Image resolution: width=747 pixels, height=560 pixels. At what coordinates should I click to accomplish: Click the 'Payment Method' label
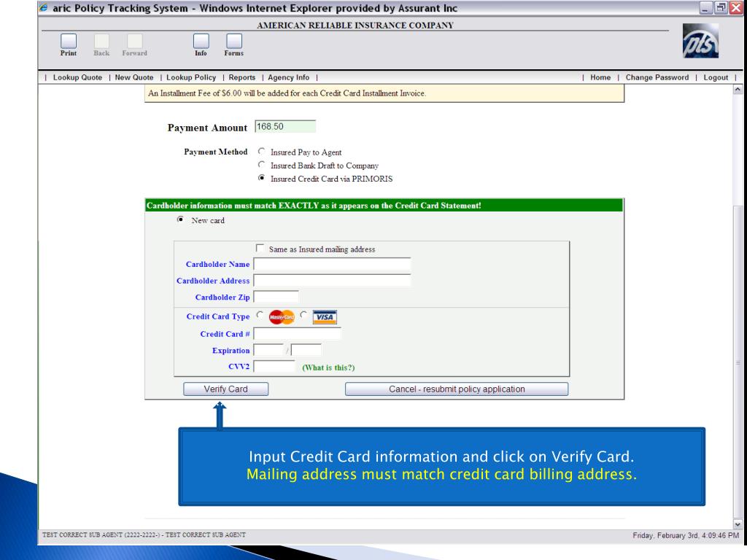[x=216, y=152]
